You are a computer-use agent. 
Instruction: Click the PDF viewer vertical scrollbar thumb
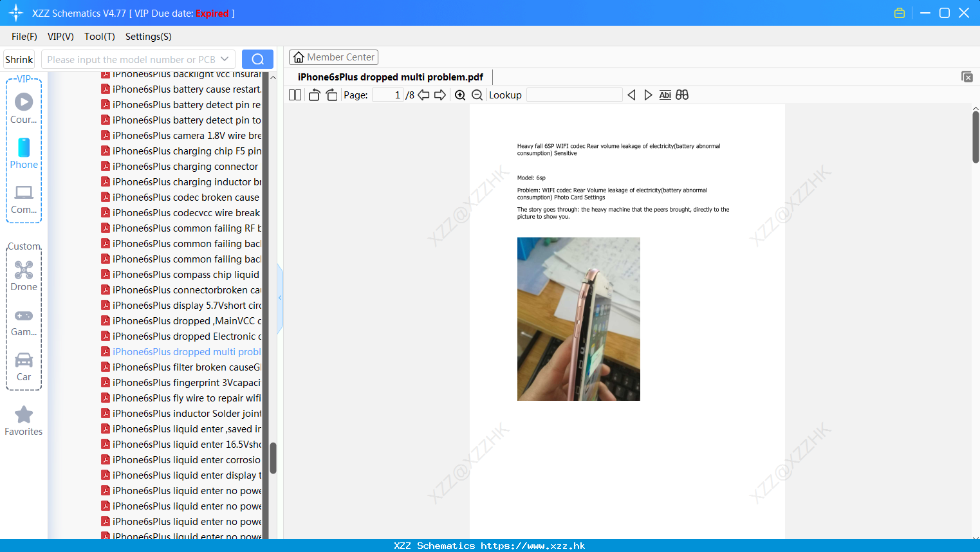click(975, 136)
